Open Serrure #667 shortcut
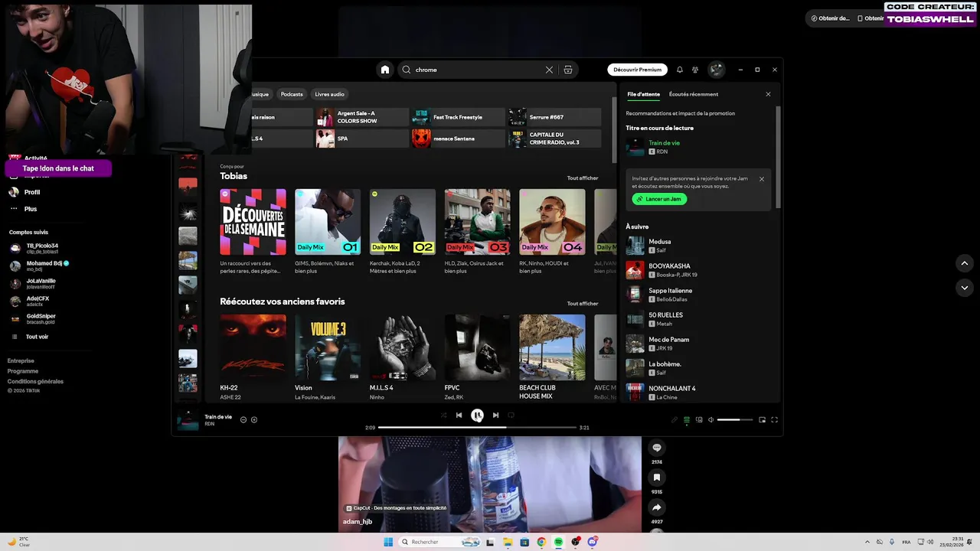 click(x=554, y=117)
